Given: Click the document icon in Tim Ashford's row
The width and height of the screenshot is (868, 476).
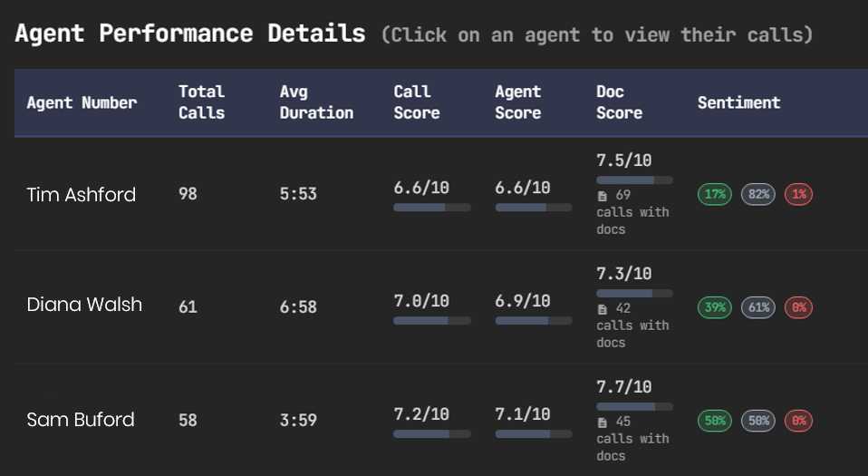Looking at the screenshot, I should coord(603,195).
